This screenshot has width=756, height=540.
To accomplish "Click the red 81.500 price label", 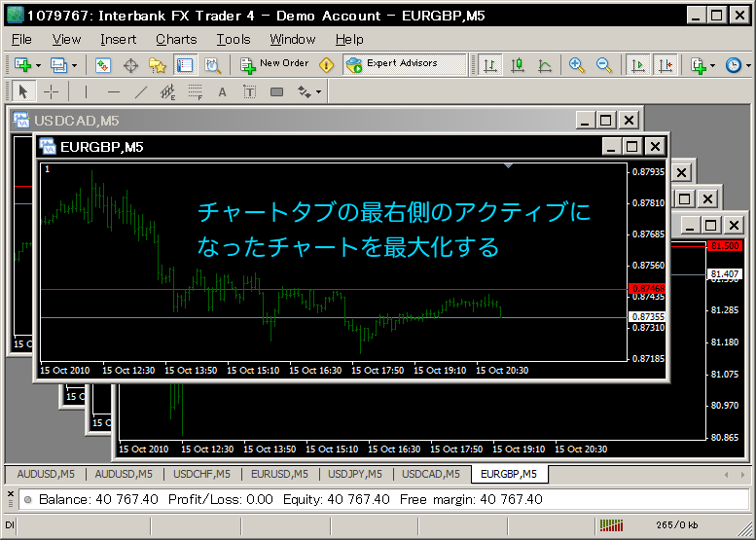I will tap(725, 246).
